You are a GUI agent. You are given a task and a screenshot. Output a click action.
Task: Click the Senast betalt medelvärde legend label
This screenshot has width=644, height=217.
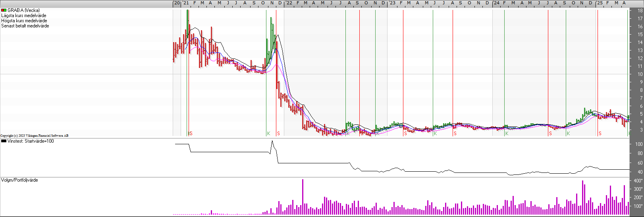pos(25,26)
